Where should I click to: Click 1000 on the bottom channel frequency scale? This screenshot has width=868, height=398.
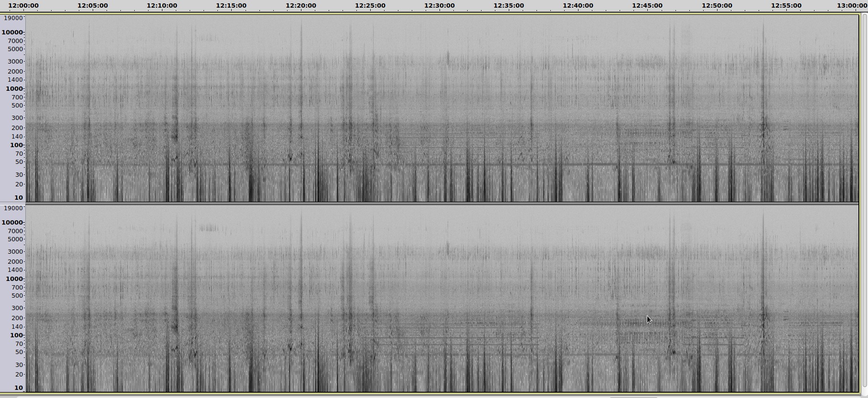(14, 279)
